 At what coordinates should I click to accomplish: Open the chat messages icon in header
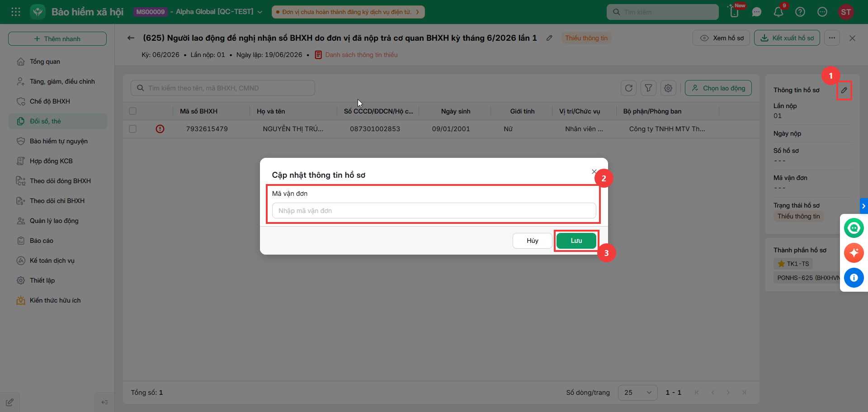(x=757, y=12)
